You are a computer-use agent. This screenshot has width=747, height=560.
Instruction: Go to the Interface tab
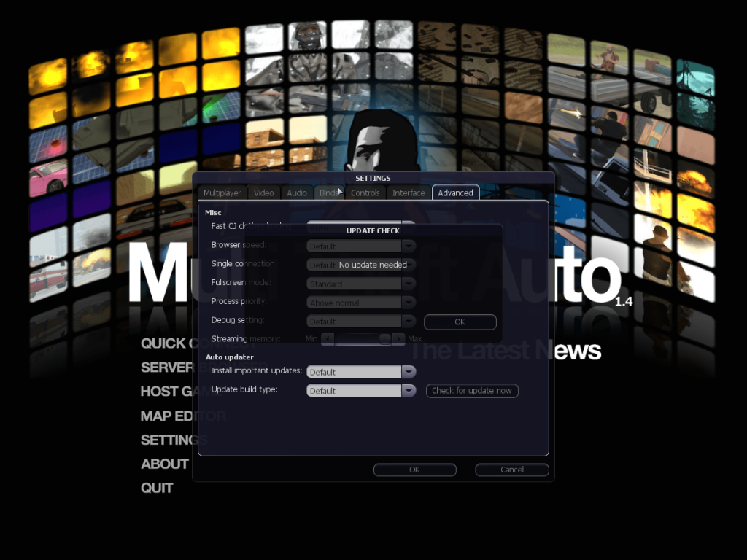pos(409,193)
